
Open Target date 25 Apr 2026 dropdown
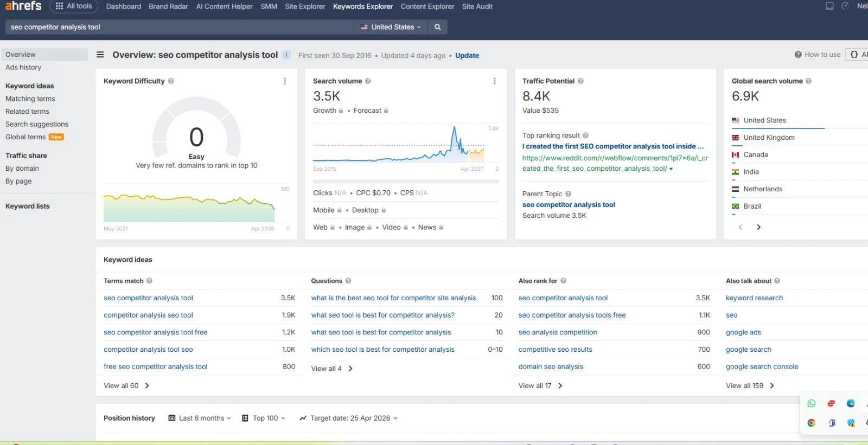click(348, 418)
